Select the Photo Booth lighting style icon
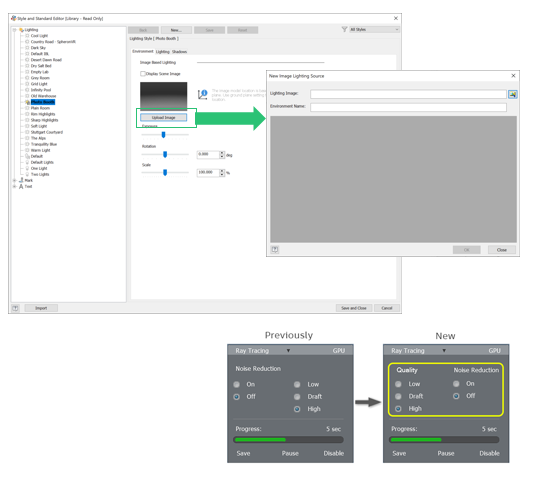 point(27,102)
